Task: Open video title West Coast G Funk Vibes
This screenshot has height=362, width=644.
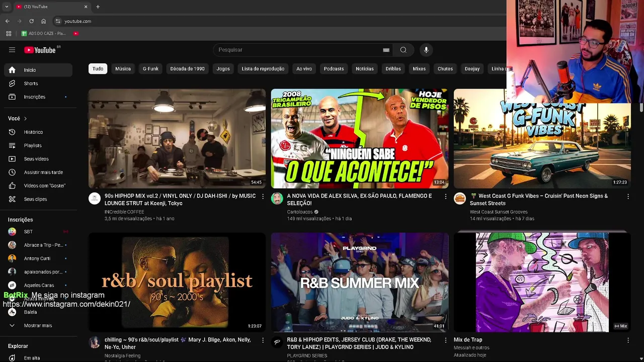Action: 539,200
